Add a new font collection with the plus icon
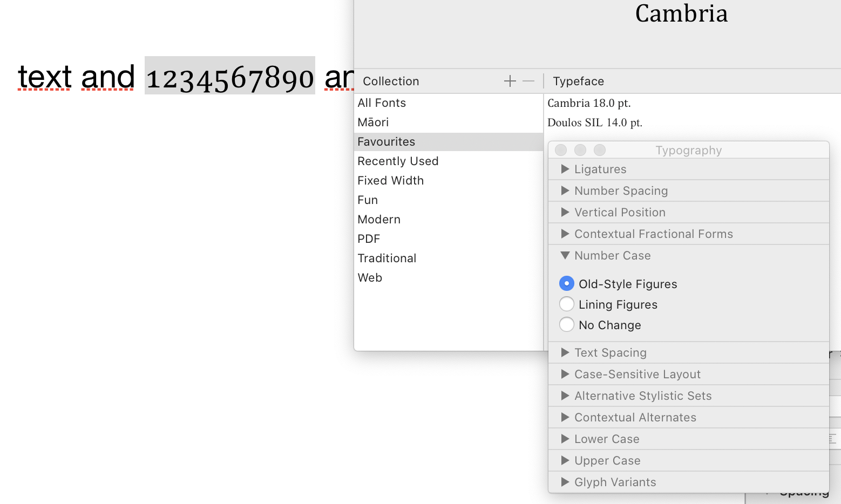 tap(510, 81)
